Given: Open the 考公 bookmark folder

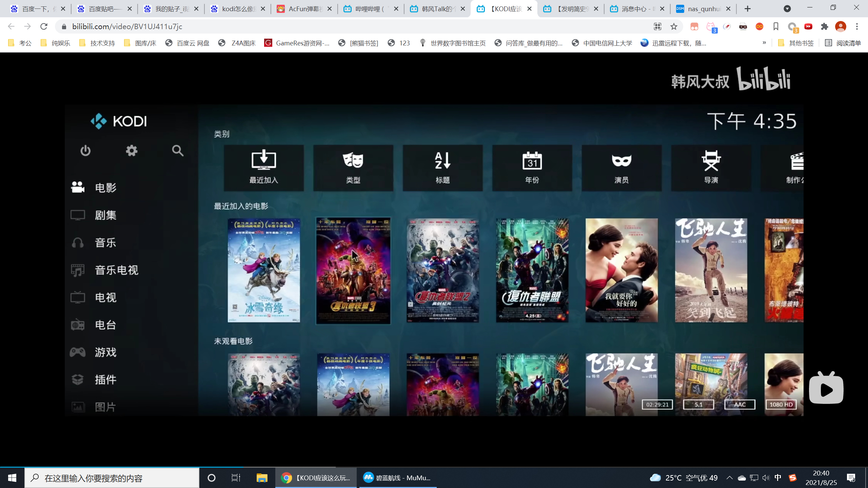Looking at the screenshot, I should [x=20, y=43].
